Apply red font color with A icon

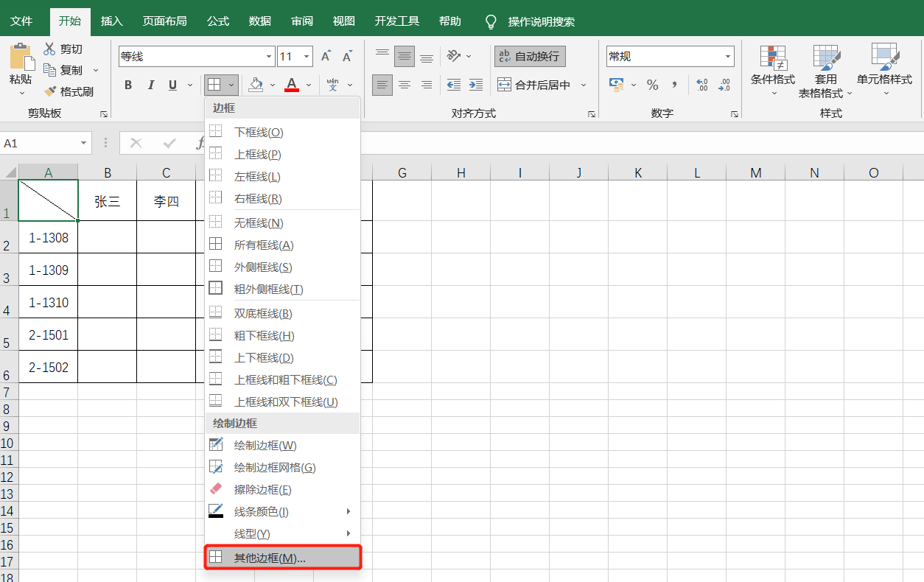click(292, 85)
